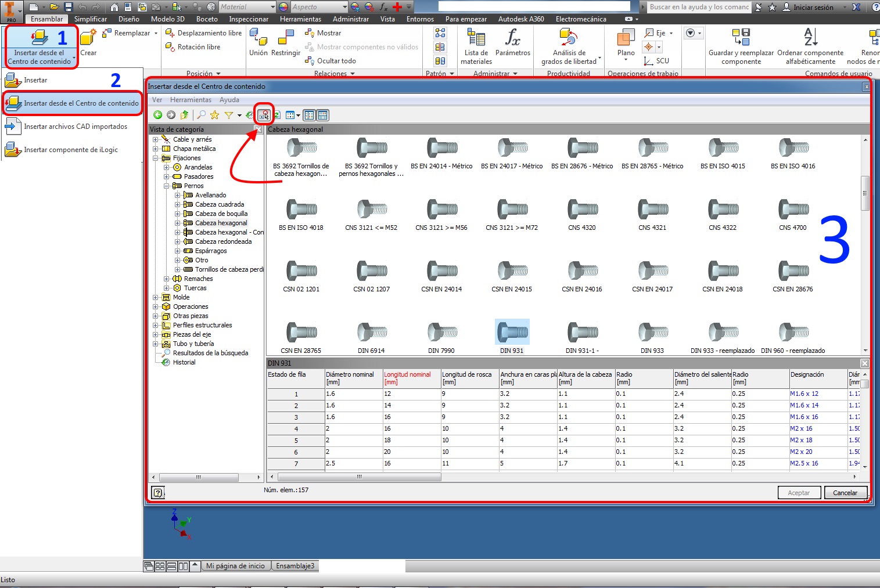Click Ordenar componente alfabéticamente tool
Image resolution: width=880 pixels, height=588 pixels.
point(810,46)
